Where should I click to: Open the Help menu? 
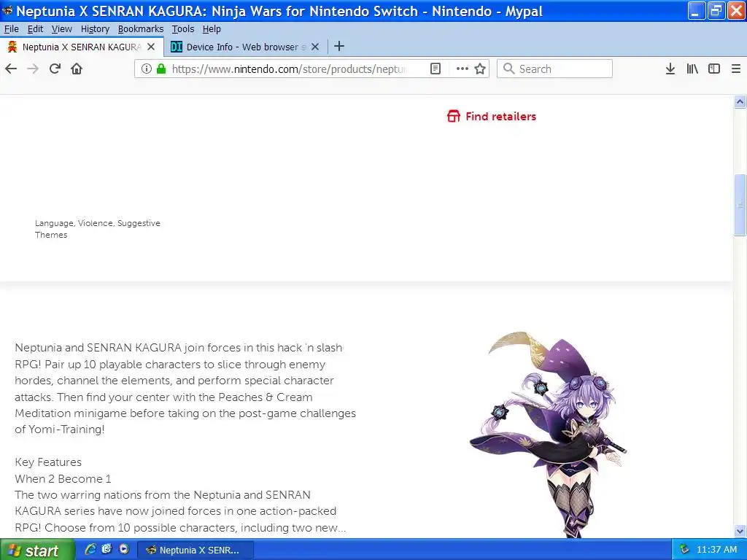pyautogui.click(x=212, y=29)
